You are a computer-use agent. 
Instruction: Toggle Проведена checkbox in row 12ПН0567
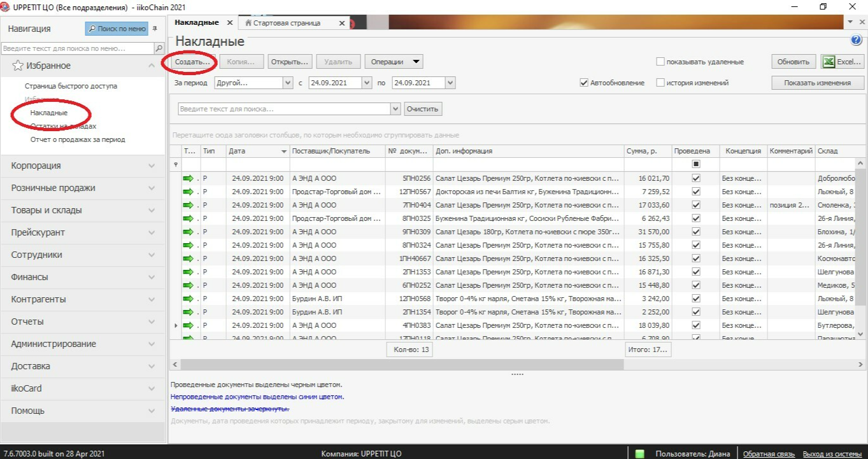[x=696, y=192]
